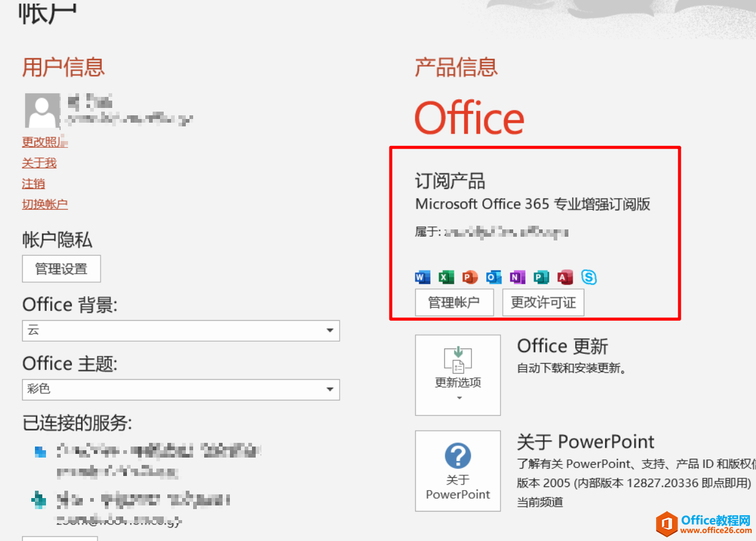The image size is (756, 541).
Task: Click the Microsoft Office 365 专业增强订阅版 text
Action: tap(533, 204)
